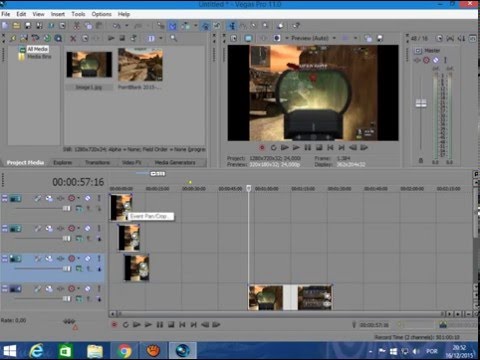The image size is (480, 360).
Task: Select Media Bins folder in the tree
Action: click(x=39, y=57)
